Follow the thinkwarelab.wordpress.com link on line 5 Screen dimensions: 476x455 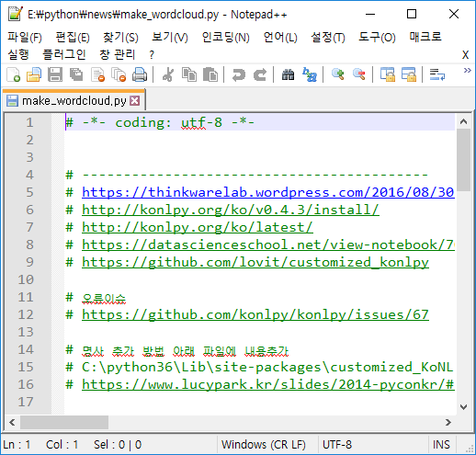[x=268, y=192]
